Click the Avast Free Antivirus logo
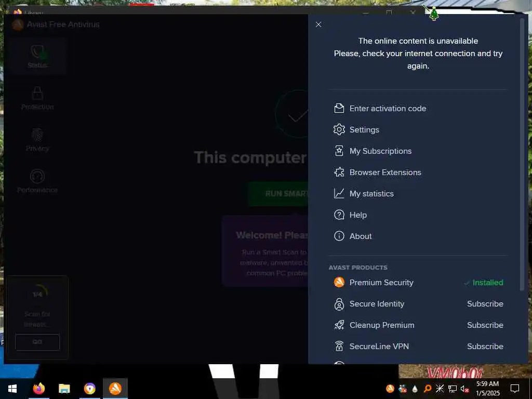Screen dimensions: 532x399 click(x=18, y=25)
